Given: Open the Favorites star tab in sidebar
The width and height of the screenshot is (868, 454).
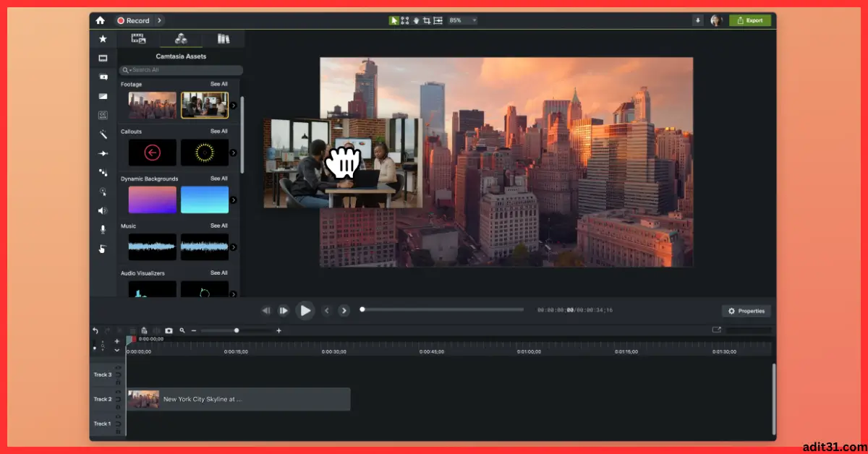Looking at the screenshot, I should click(x=103, y=39).
